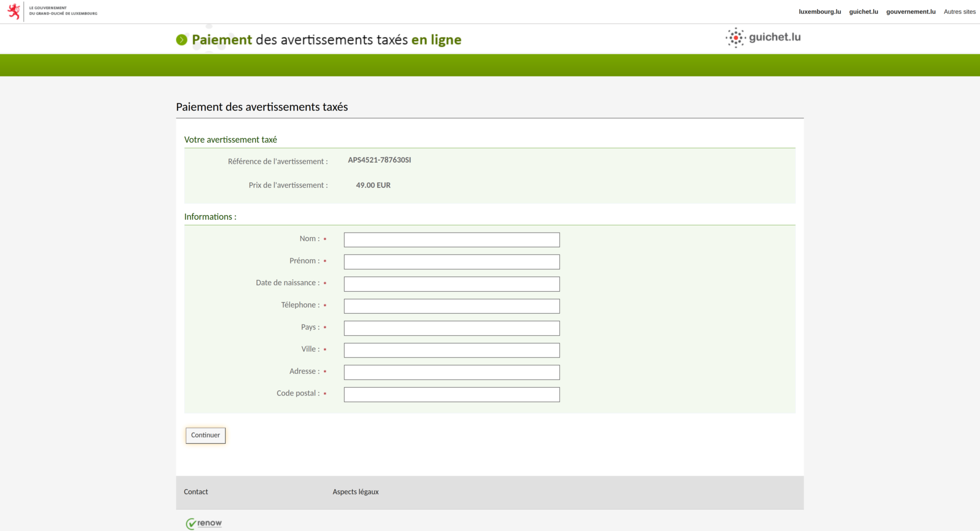Focus the Prénom input field
Viewport: 980px width, 531px height.
tap(452, 262)
